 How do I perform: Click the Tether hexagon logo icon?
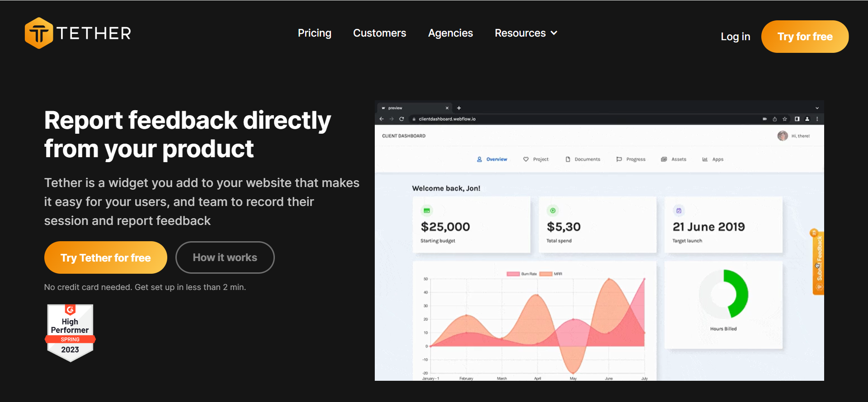[39, 33]
